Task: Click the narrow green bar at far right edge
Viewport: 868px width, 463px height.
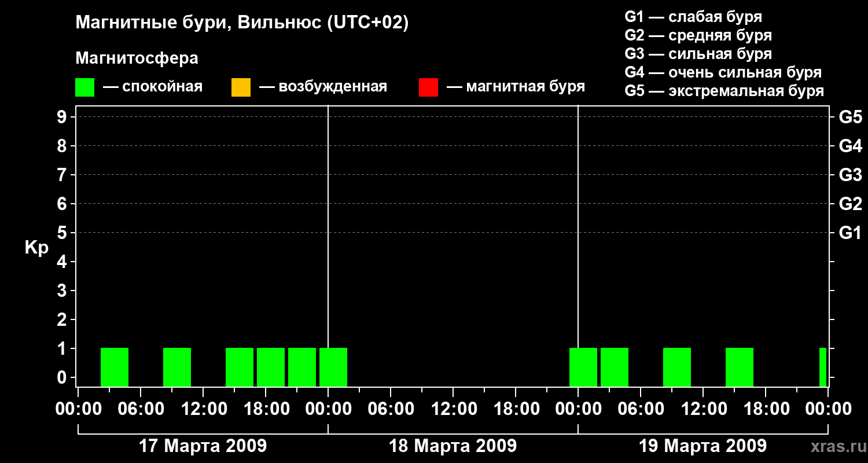Action: [x=823, y=367]
